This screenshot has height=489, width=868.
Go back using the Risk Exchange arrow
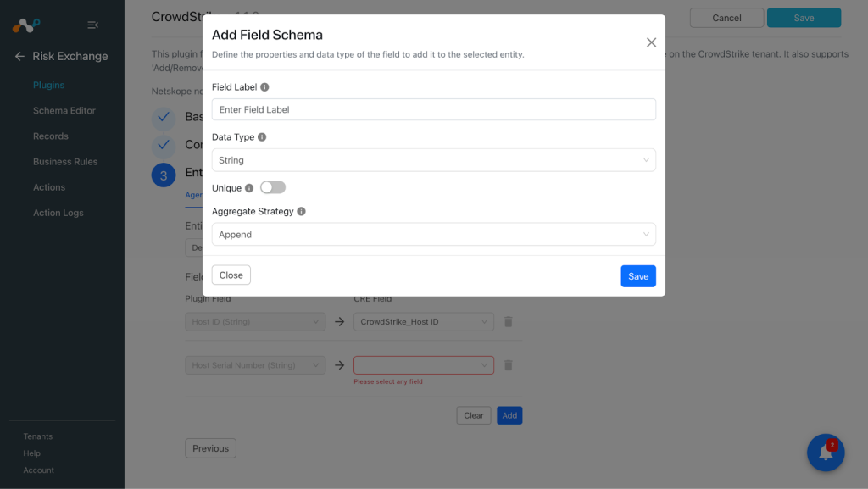(20, 57)
